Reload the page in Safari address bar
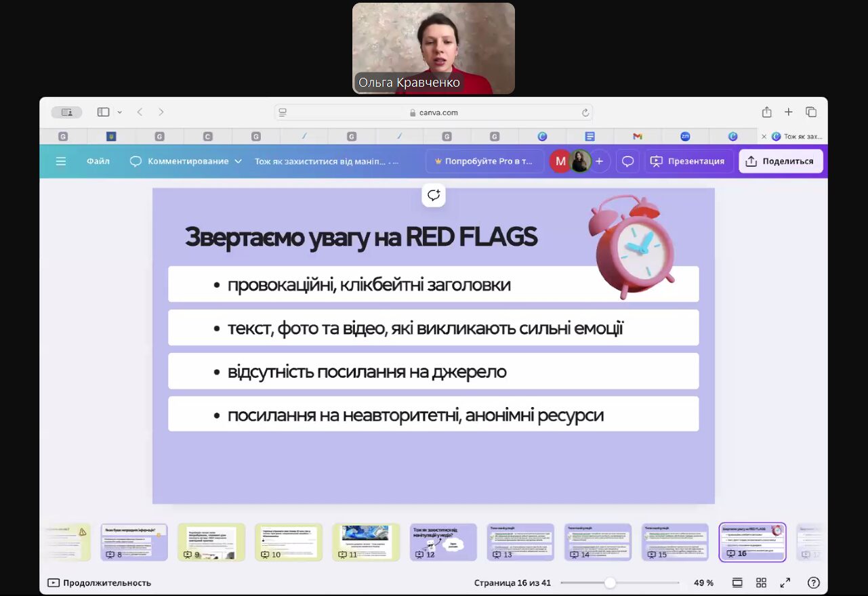868x596 pixels. (585, 112)
